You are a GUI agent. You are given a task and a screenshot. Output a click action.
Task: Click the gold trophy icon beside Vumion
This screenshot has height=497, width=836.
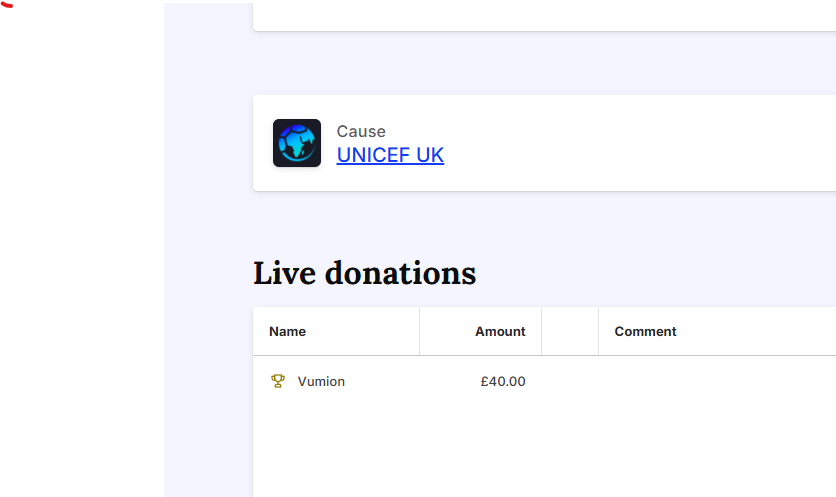[x=278, y=381]
